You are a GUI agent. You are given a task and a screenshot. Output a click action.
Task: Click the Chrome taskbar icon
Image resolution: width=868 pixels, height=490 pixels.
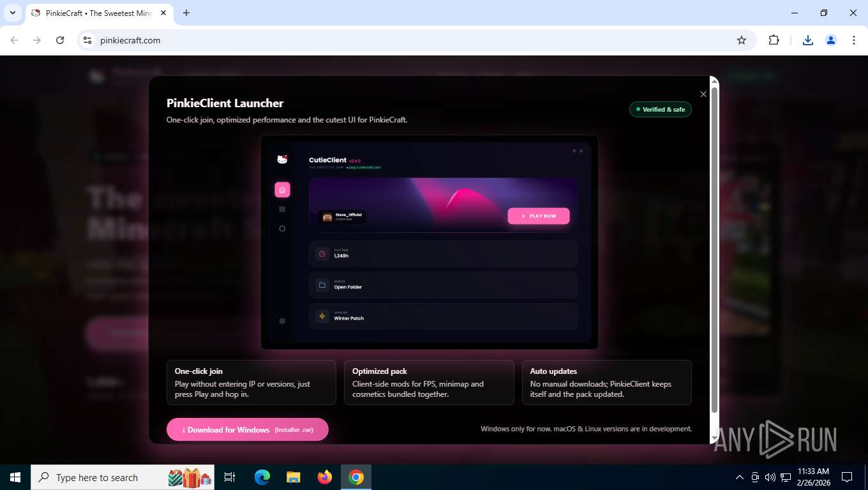pos(356,477)
